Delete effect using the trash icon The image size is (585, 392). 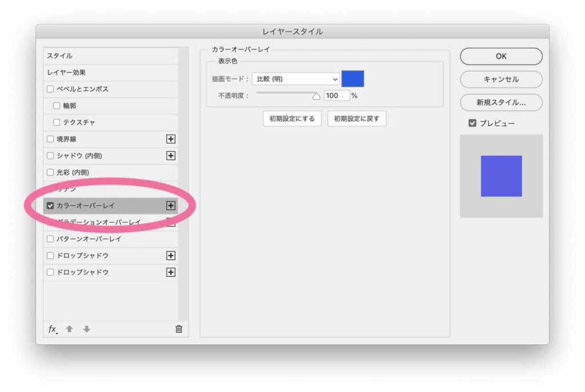click(x=179, y=329)
